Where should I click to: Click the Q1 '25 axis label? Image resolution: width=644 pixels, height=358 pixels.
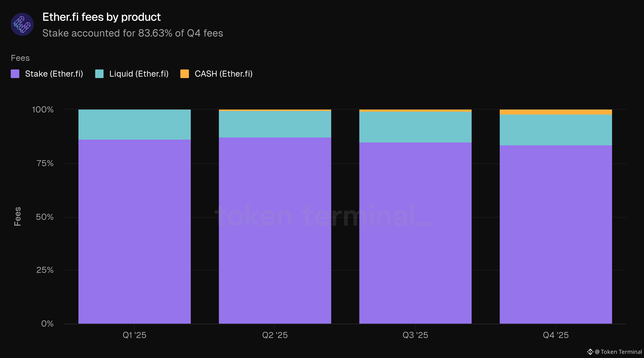click(135, 335)
